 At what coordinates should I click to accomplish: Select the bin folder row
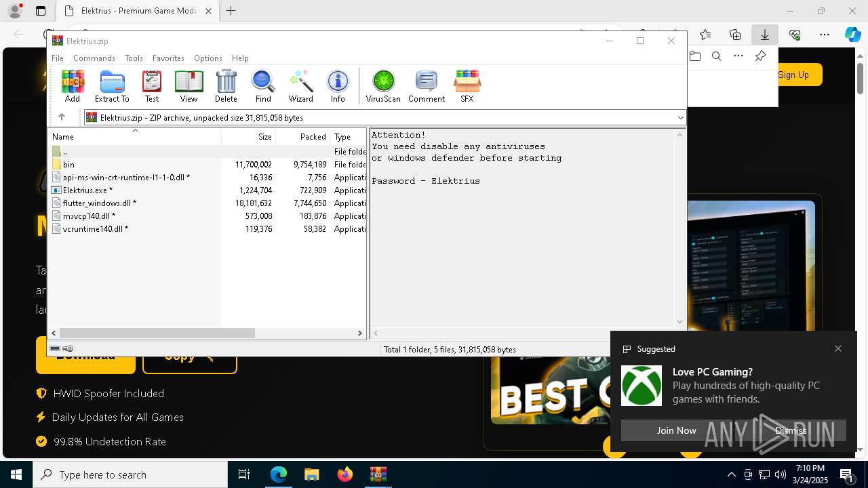(x=208, y=165)
